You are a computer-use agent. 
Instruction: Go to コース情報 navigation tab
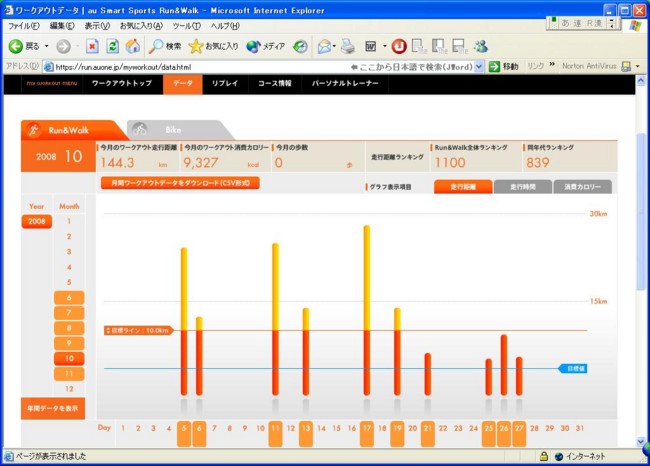[274, 83]
